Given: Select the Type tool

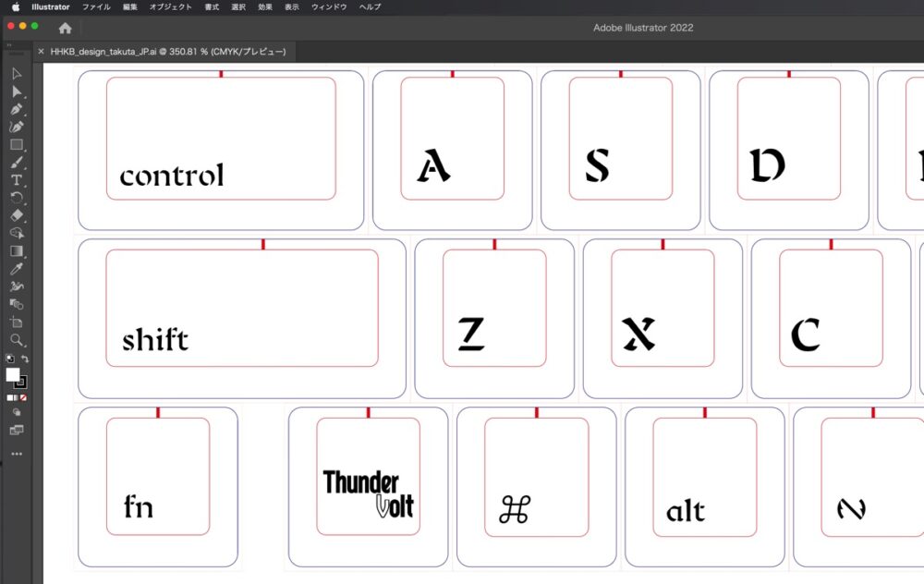Looking at the screenshot, I should pos(17,180).
